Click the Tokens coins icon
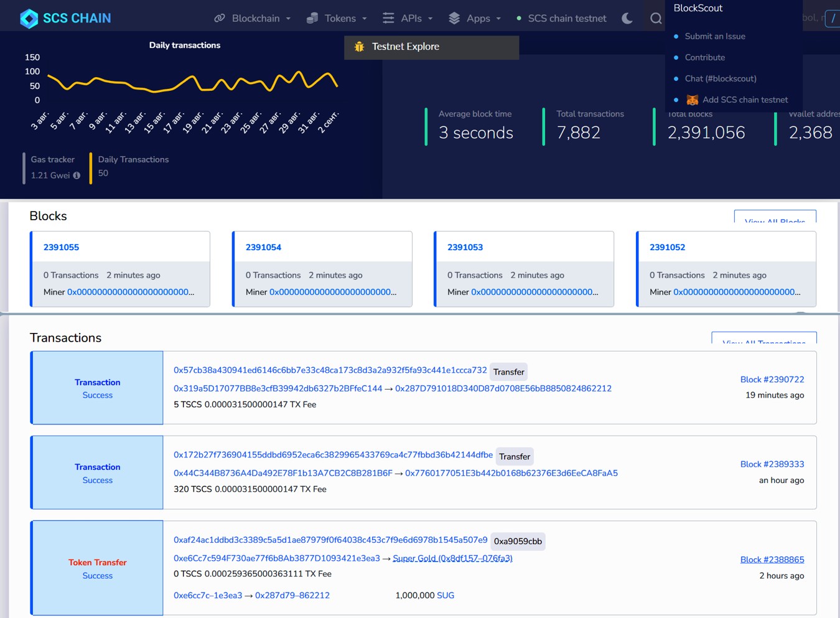Viewport: 840px width, 618px height. 312,18
